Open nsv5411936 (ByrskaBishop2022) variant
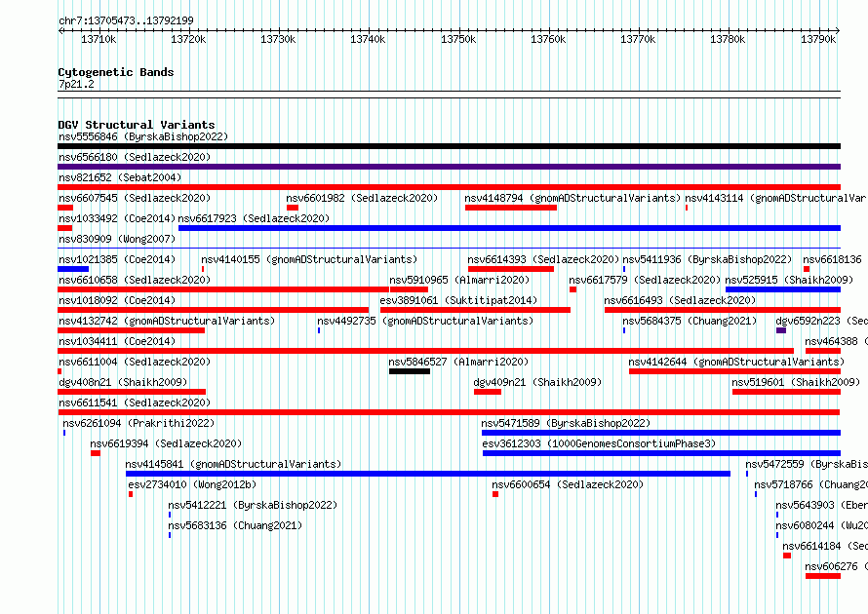Screen dimensions: 868x614 click(x=707, y=259)
